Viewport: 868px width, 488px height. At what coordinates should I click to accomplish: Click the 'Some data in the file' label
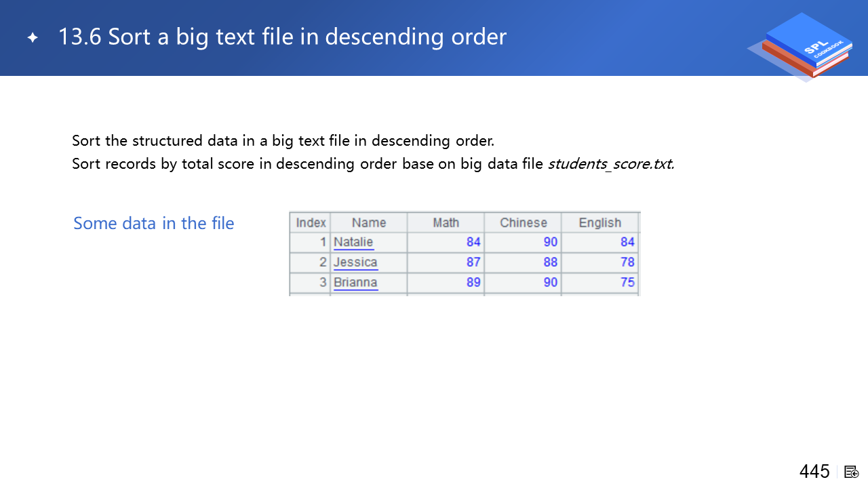coord(154,224)
